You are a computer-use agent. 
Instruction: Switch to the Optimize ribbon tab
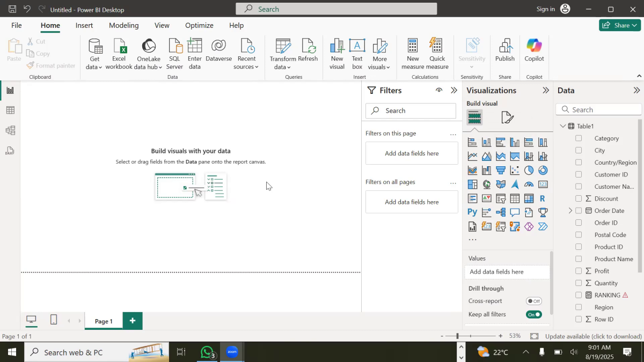(199, 25)
